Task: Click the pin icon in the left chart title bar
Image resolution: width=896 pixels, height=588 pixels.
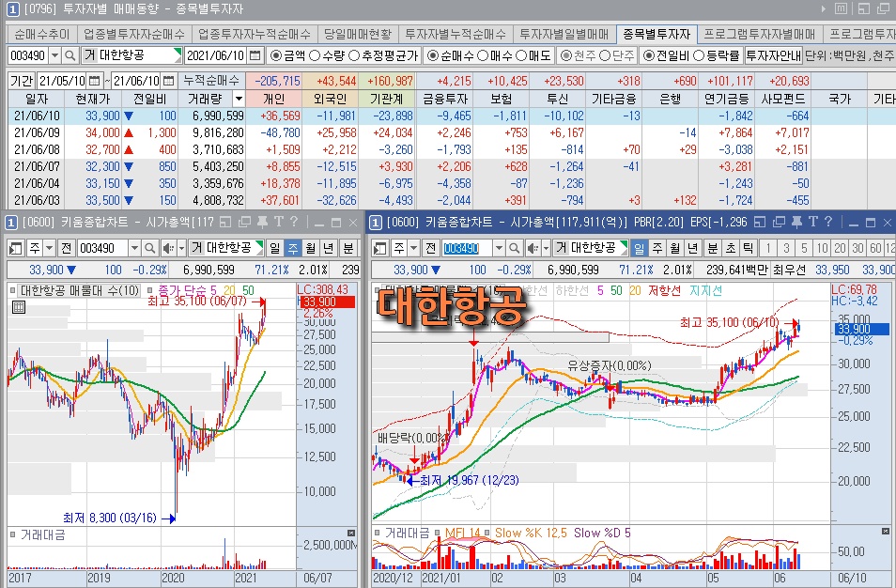Action: pos(262,222)
